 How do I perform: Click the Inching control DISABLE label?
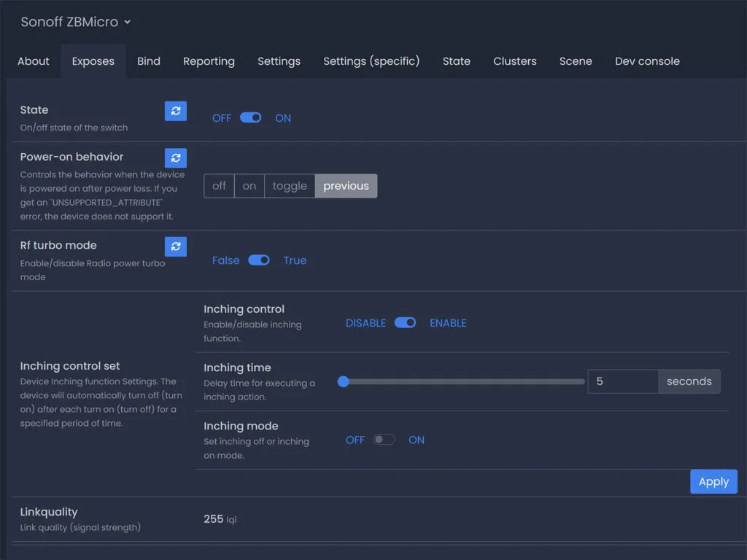click(x=365, y=323)
